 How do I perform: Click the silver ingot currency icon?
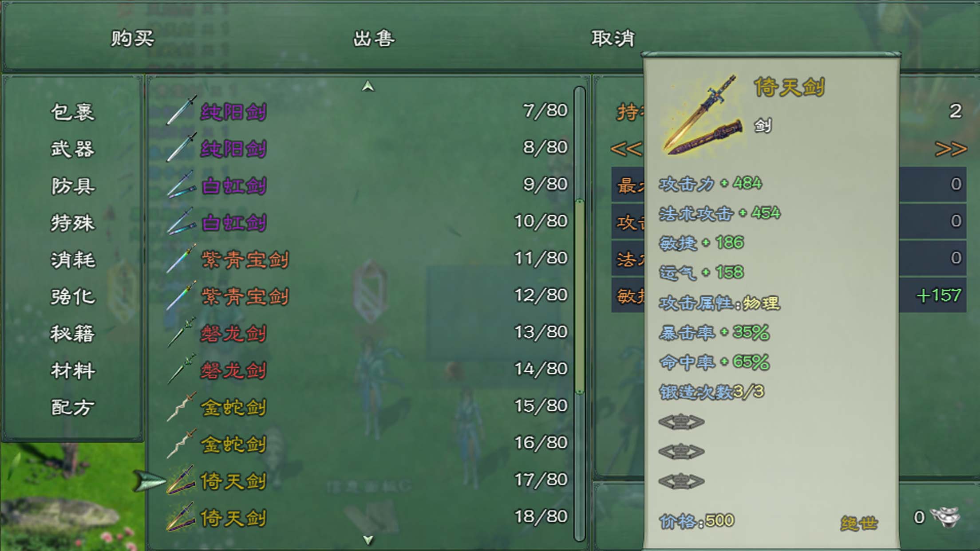click(x=944, y=517)
